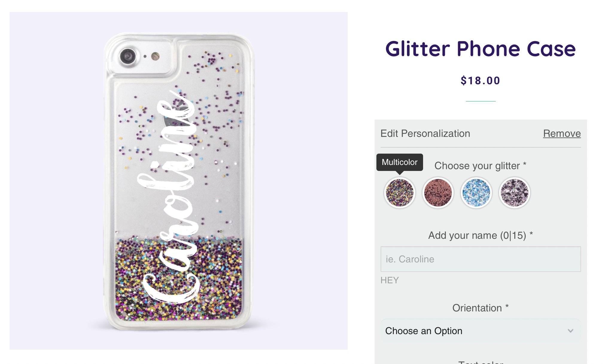Screen dimensions: 605x364
Task: Select the Multicolor glitter swatch
Action: pyautogui.click(x=399, y=193)
